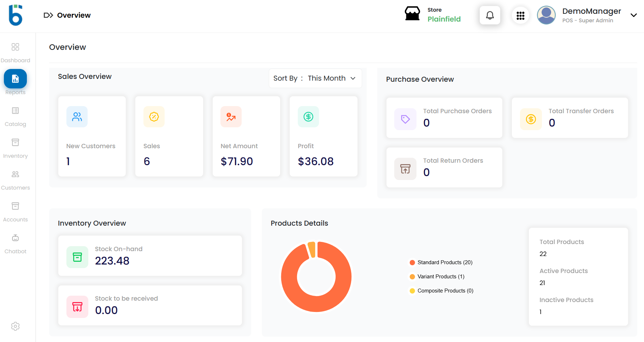Select the Net Amount value $71.90

click(237, 161)
